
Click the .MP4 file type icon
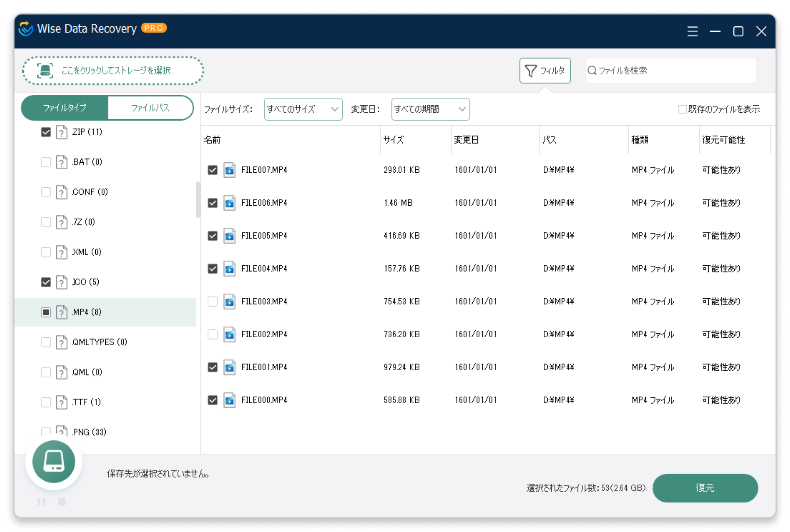[61, 312]
